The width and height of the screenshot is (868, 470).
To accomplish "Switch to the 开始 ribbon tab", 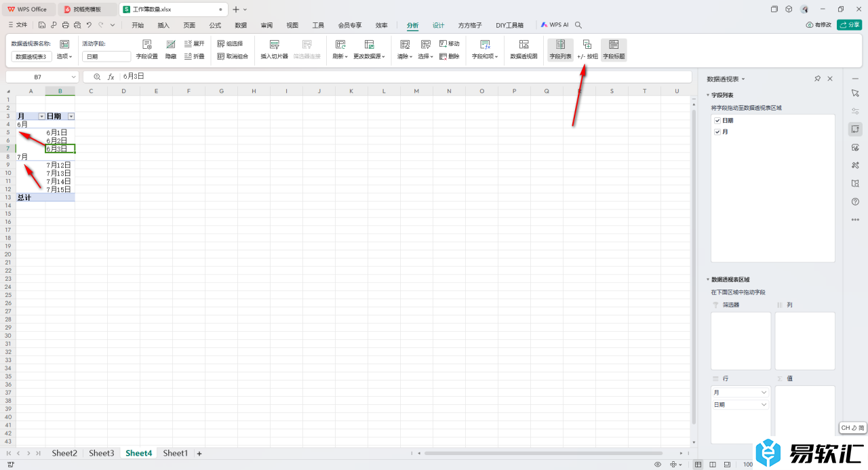I will point(138,25).
